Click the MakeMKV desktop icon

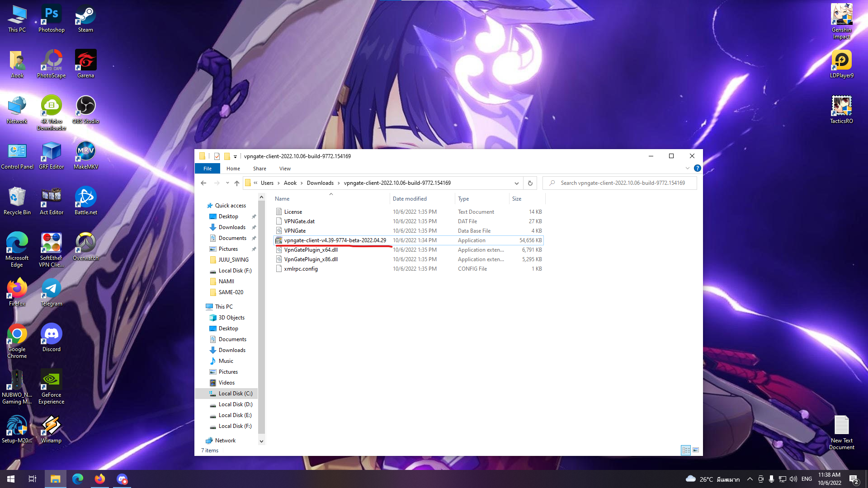85,155
